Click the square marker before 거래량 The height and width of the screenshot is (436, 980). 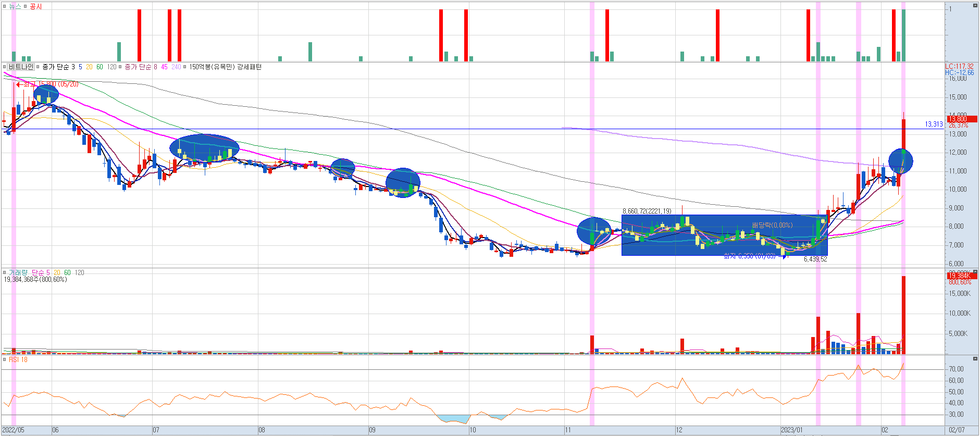(5, 272)
